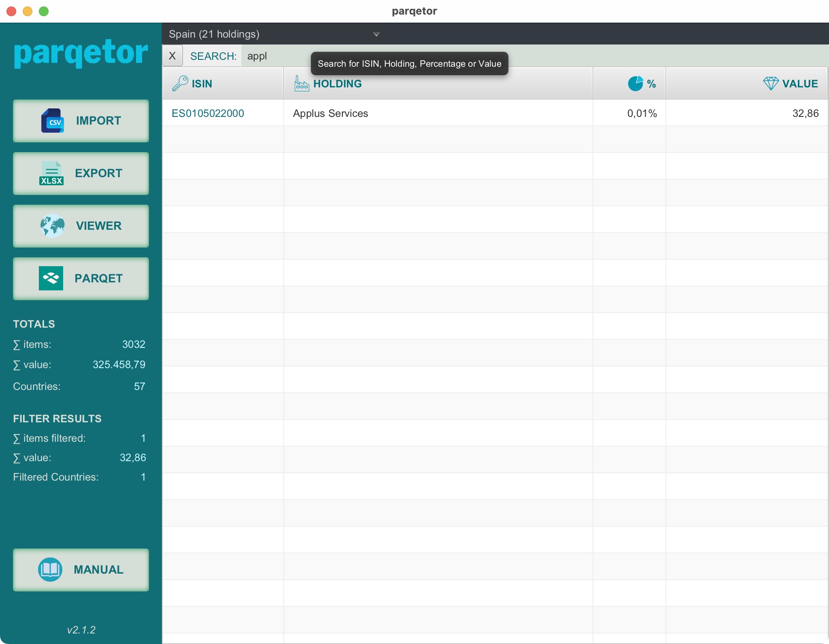The image size is (829, 644).
Task: Click the pie chart percentage icon
Action: pyautogui.click(x=635, y=83)
